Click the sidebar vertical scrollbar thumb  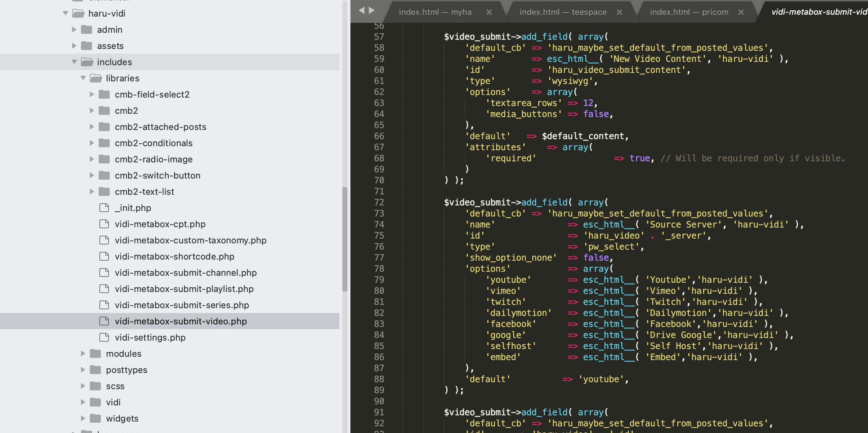345,239
